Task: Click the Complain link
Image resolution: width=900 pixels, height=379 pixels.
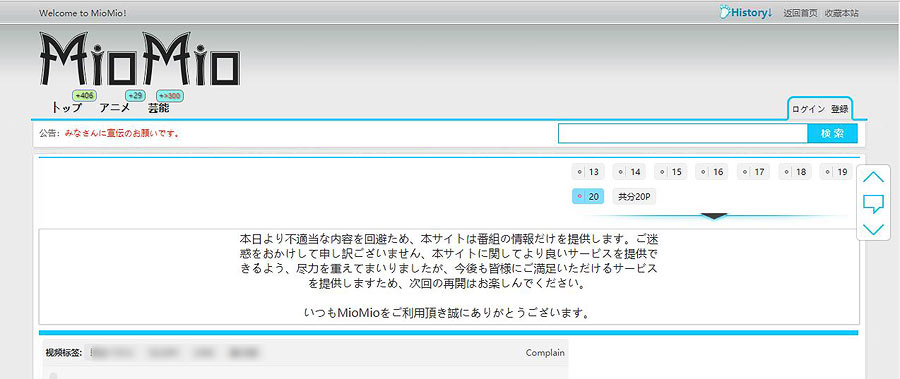Action: [x=545, y=353]
